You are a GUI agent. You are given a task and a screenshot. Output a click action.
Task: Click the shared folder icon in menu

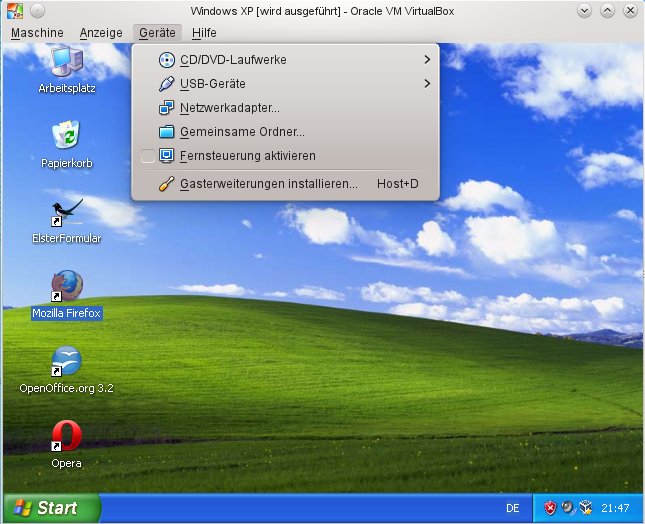(167, 132)
